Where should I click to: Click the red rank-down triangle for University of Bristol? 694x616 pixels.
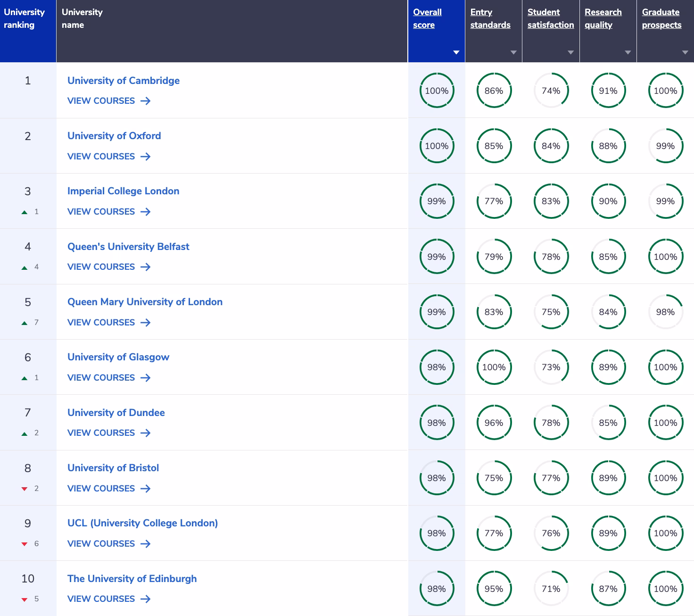coord(25,488)
